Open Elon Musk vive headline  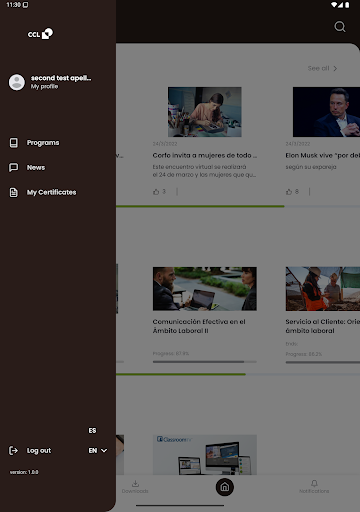point(323,155)
